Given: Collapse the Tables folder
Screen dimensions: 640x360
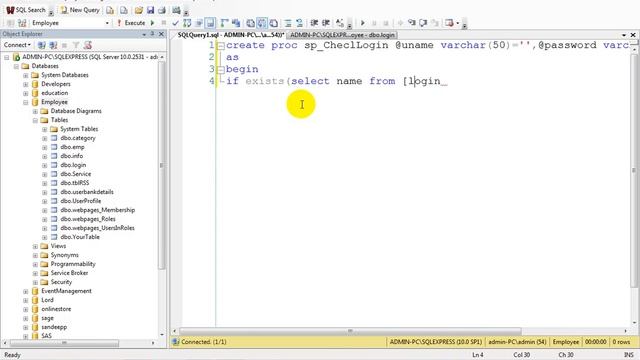Looking at the screenshot, I should [35, 120].
